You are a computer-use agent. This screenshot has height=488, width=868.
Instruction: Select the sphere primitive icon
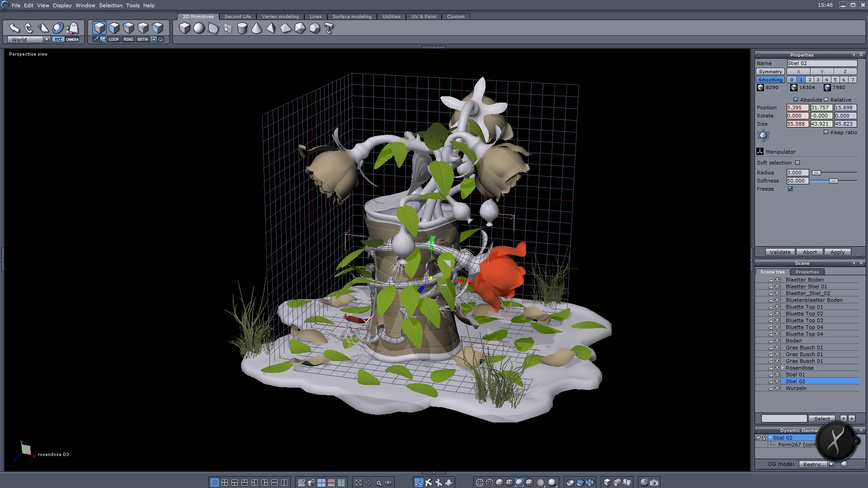[x=199, y=28]
